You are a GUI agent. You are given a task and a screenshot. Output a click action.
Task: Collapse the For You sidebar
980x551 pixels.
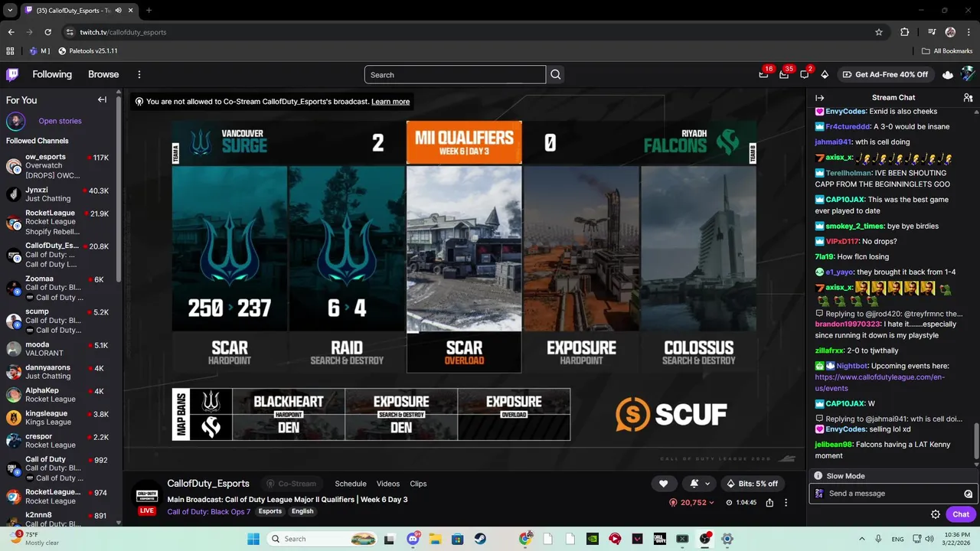[102, 99]
